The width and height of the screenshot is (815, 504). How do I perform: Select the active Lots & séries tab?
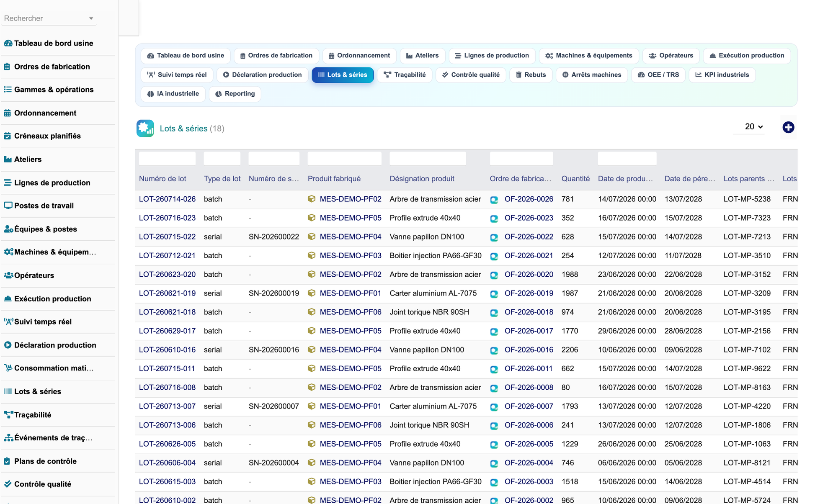pyautogui.click(x=343, y=75)
